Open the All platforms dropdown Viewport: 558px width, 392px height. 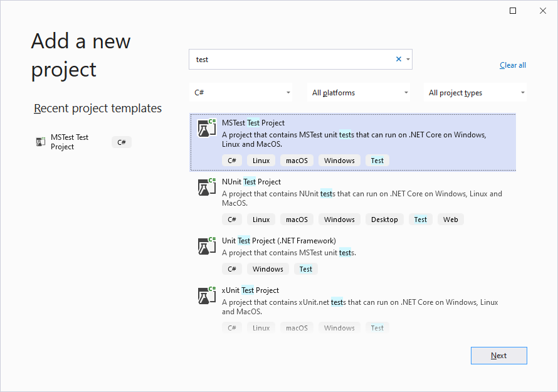(359, 92)
